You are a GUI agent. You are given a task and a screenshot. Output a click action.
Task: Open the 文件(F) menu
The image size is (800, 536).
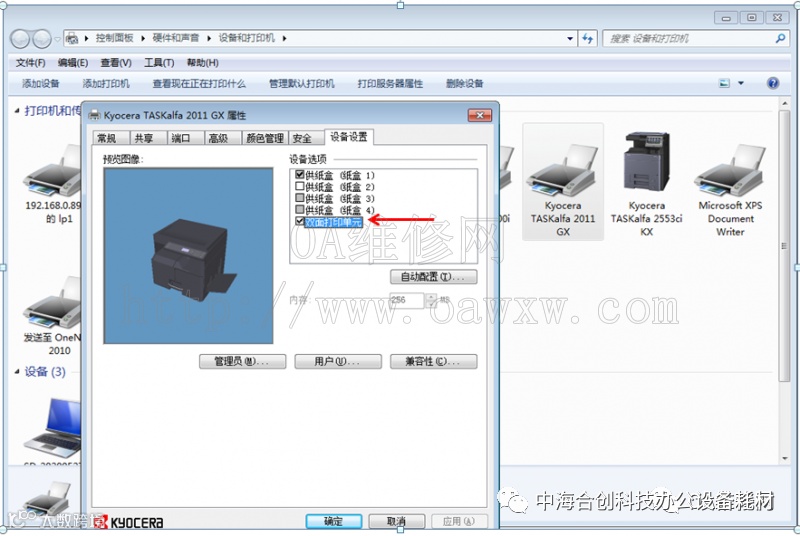point(31,63)
